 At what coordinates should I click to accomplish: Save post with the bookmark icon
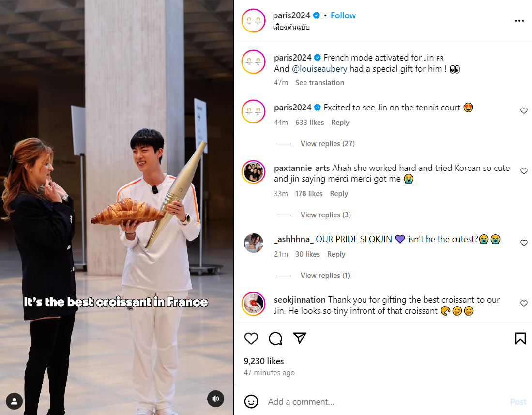[520, 338]
